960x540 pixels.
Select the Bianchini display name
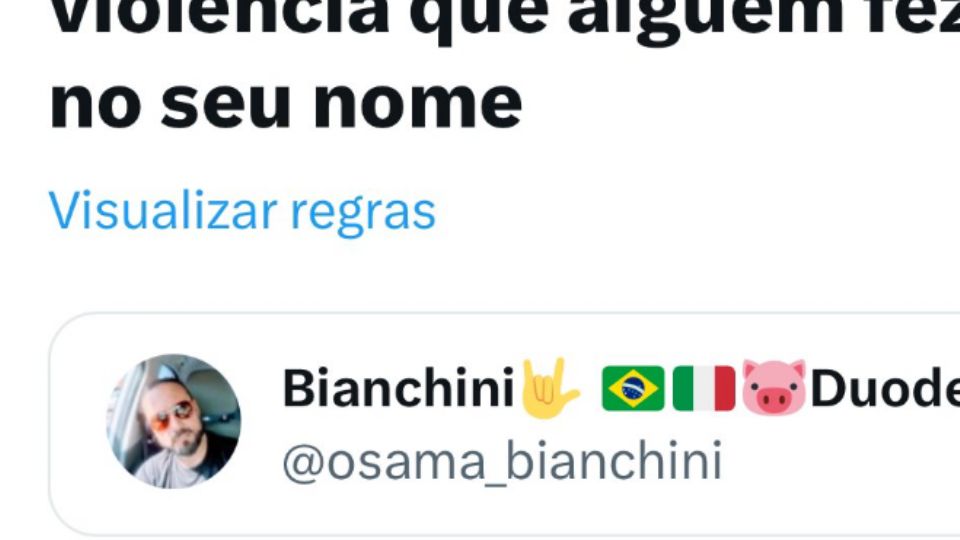click(398, 388)
